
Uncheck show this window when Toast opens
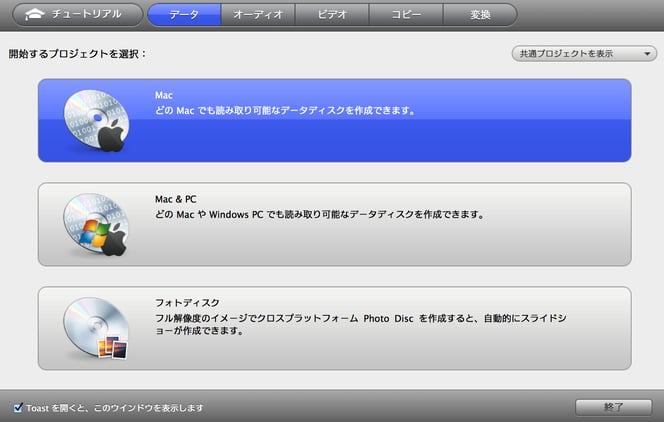coord(18,408)
